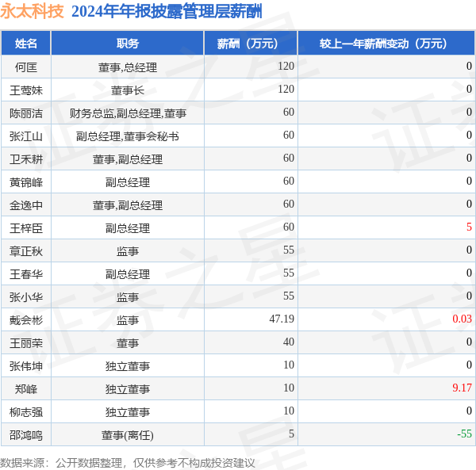Screen dimensions: 476x470
Task: Click 独立董事 in 张伟坤's row
Action: 128,366
